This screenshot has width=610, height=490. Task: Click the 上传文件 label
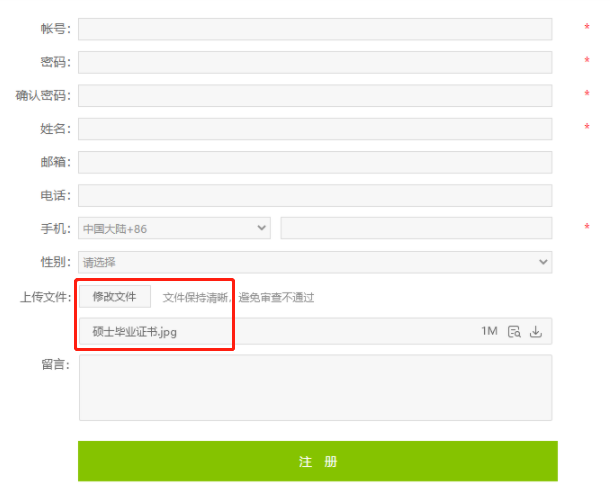coord(46,297)
